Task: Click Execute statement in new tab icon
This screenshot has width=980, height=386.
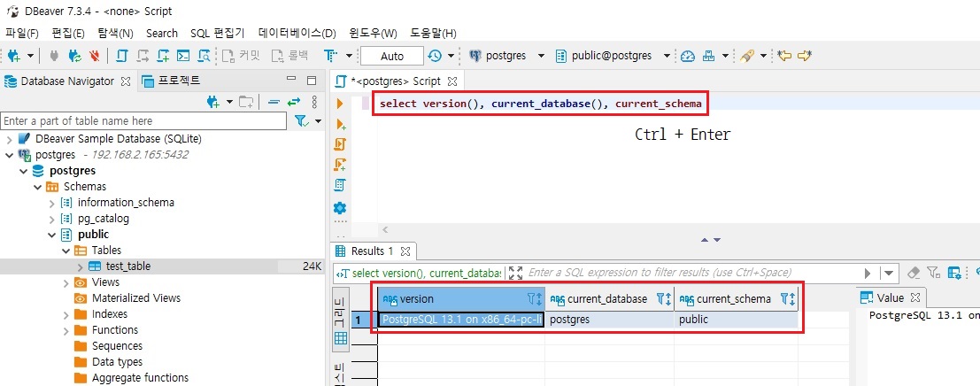Action: [x=341, y=124]
